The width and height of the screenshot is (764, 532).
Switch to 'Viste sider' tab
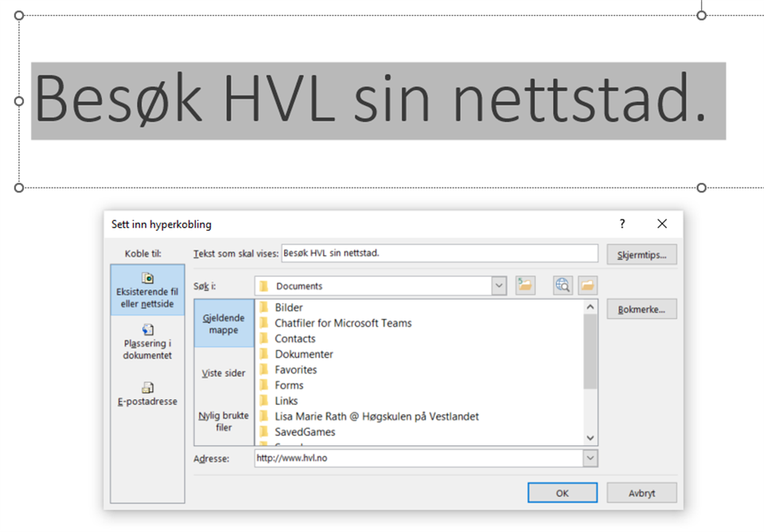tap(224, 373)
